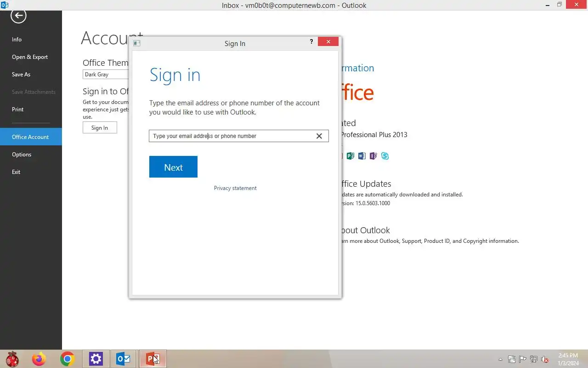Image resolution: width=588 pixels, height=368 pixels.
Task: Click the Christmas ornament Start button
Action: pyautogui.click(x=12, y=359)
